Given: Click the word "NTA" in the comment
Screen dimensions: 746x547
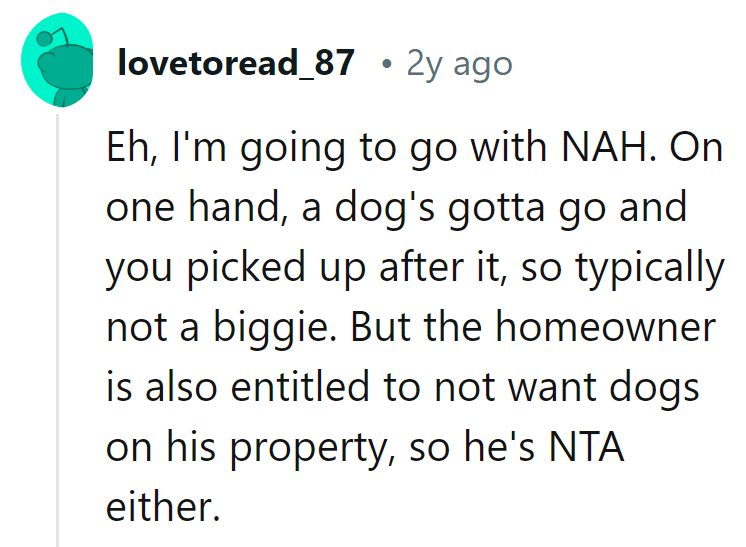Looking at the screenshot, I should [x=586, y=446].
